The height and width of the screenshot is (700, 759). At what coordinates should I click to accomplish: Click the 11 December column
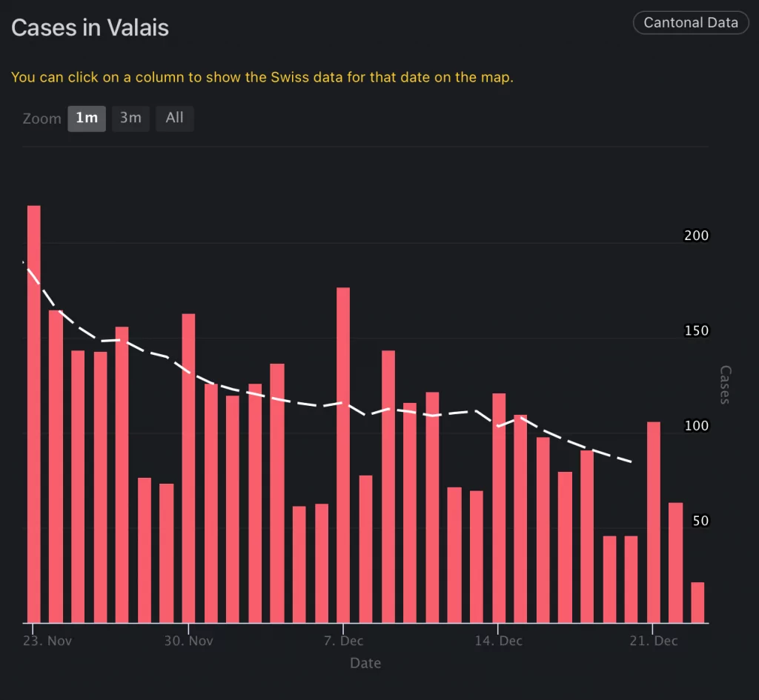pyautogui.click(x=432, y=507)
